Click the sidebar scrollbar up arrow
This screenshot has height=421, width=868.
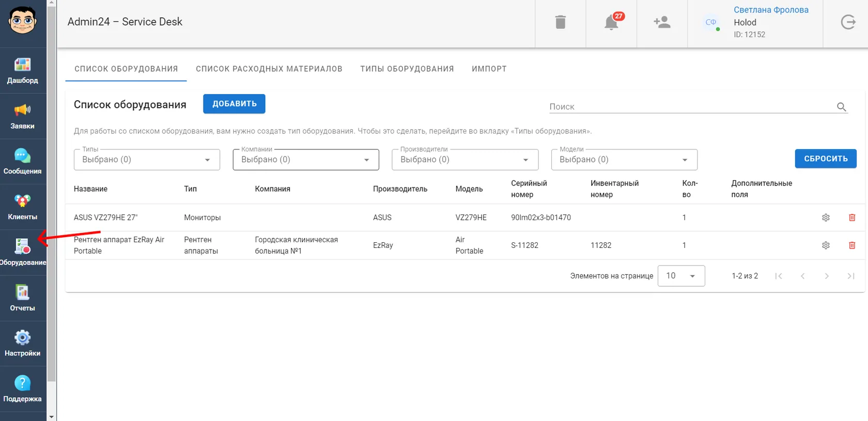(51, 3)
